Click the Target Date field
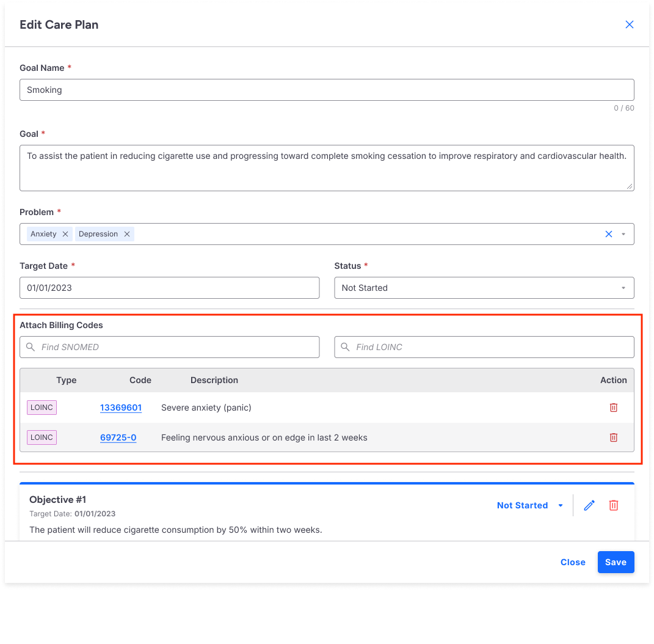 pyautogui.click(x=170, y=288)
